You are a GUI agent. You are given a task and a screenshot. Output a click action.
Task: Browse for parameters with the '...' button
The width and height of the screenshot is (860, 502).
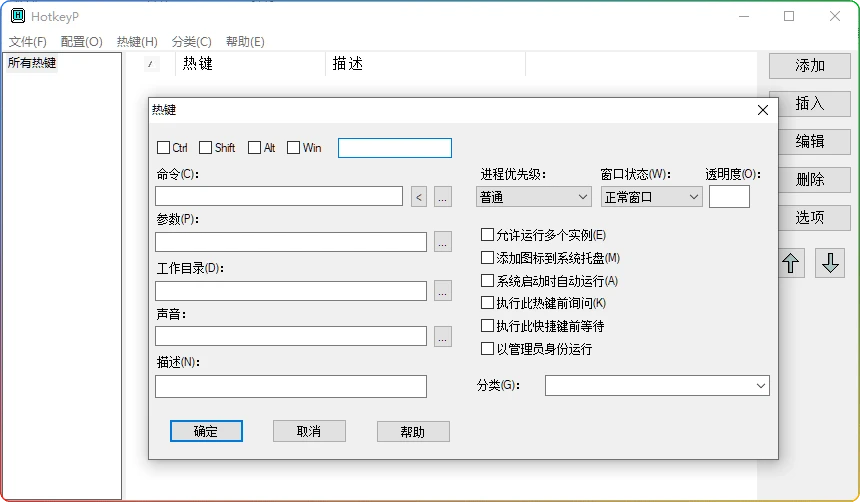click(x=443, y=242)
